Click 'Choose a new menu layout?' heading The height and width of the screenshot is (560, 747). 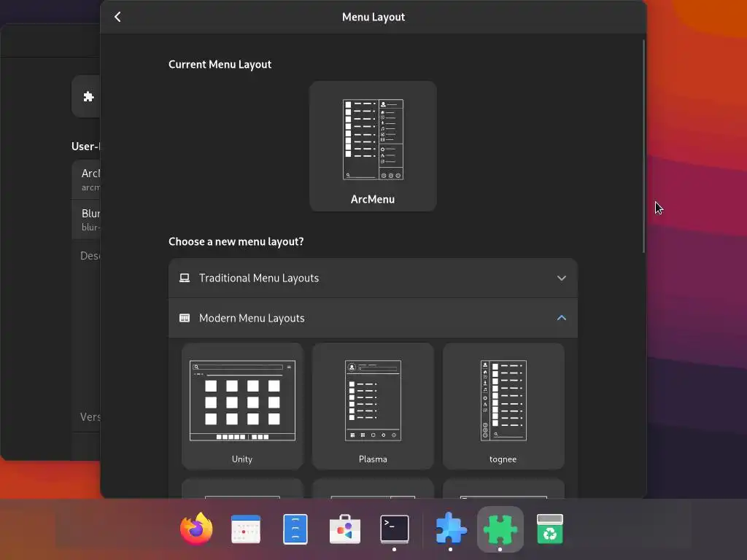pos(236,241)
